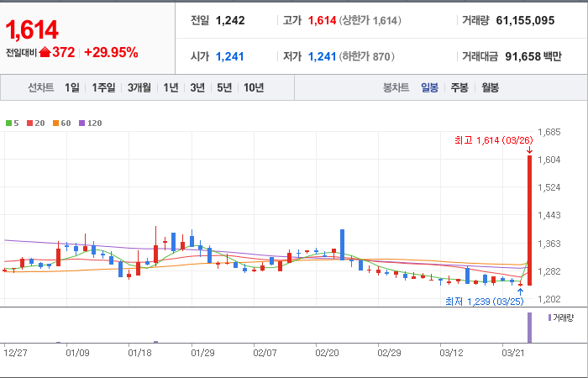The image size is (588, 378).
Task: Click the 상한가 1,614 text
Action: coord(370,20)
